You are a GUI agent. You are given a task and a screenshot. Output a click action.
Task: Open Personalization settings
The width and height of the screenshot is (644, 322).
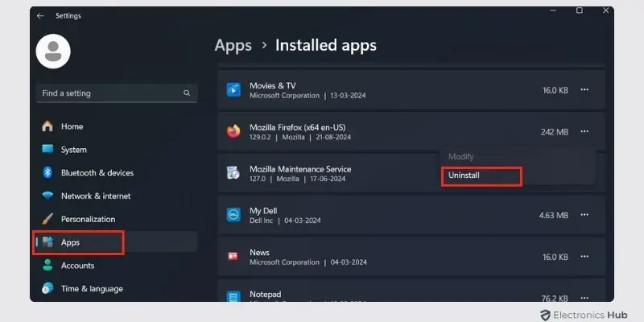pos(88,219)
